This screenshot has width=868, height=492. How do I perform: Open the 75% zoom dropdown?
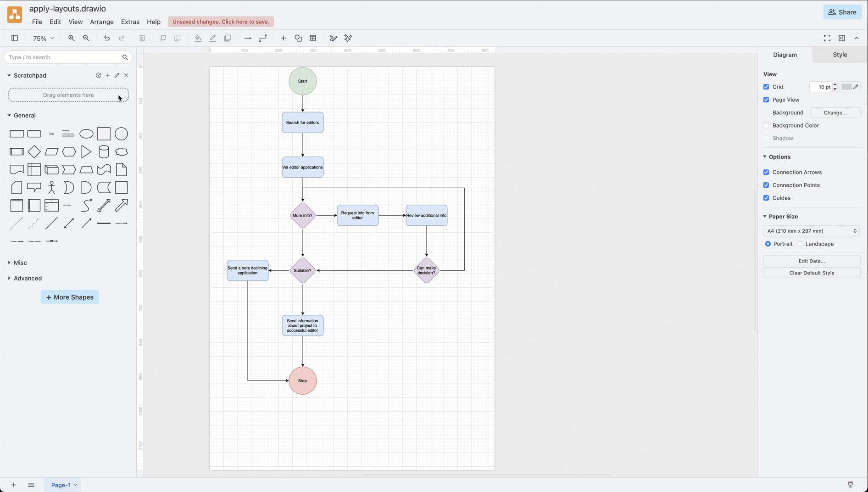[x=44, y=39]
